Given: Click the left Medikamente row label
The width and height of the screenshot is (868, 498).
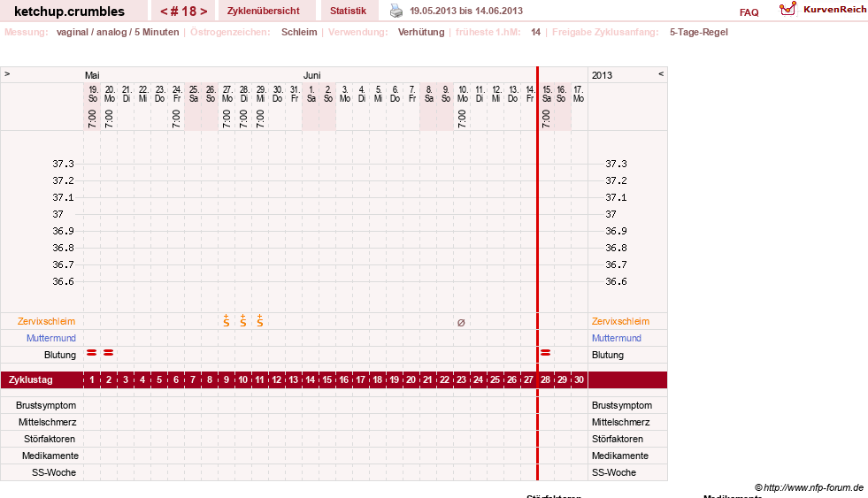Looking at the screenshot, I should click(50, 456).
